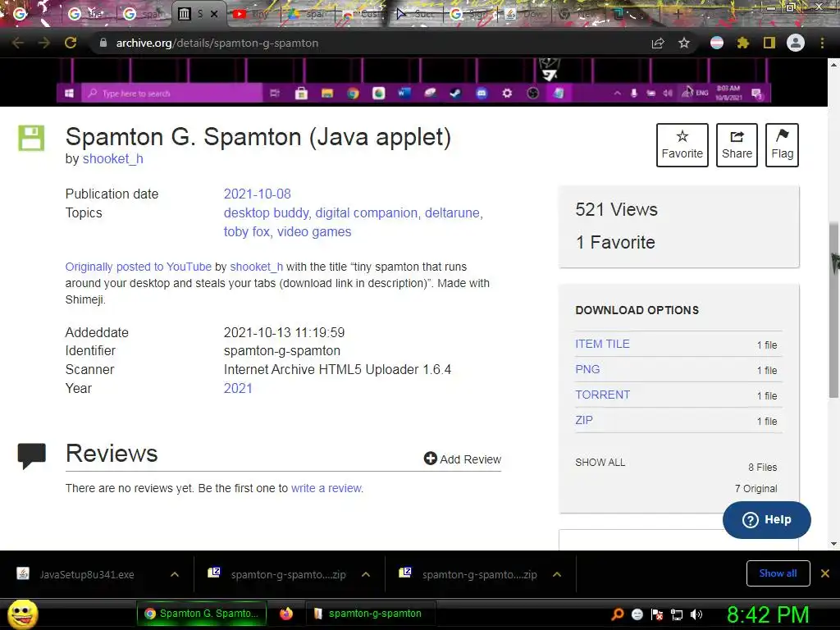
Task: Launch Firefox from the taskbar
Action: click(x=286, y=614)
